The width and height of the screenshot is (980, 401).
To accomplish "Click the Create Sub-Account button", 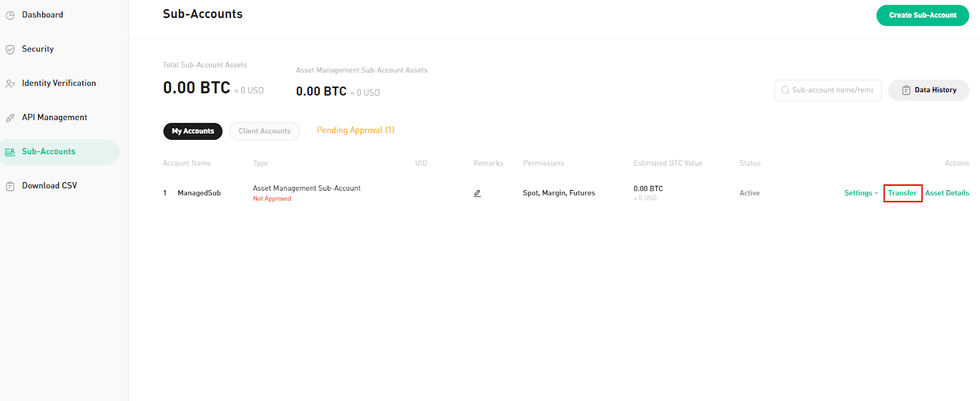I will [x=922, y=15].
